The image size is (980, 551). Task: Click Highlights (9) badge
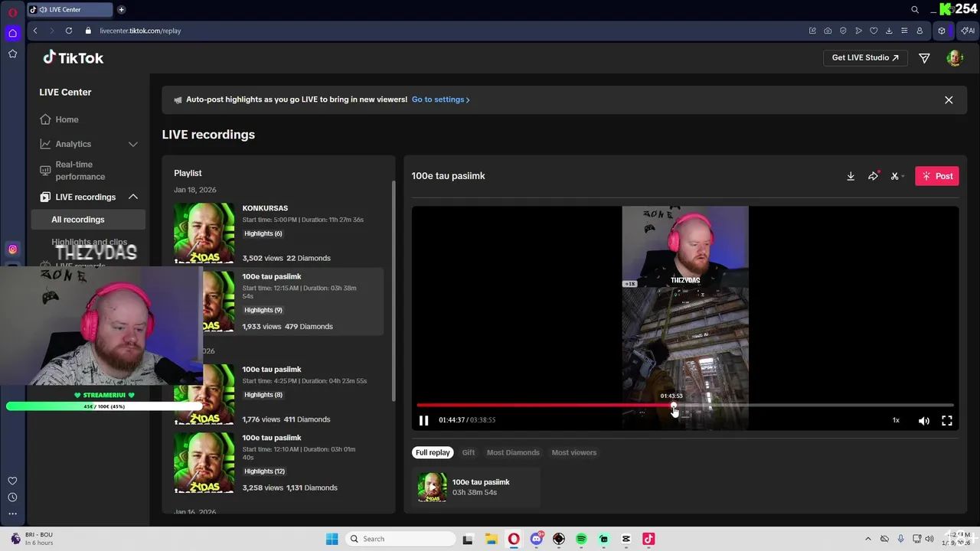point(263,310)
